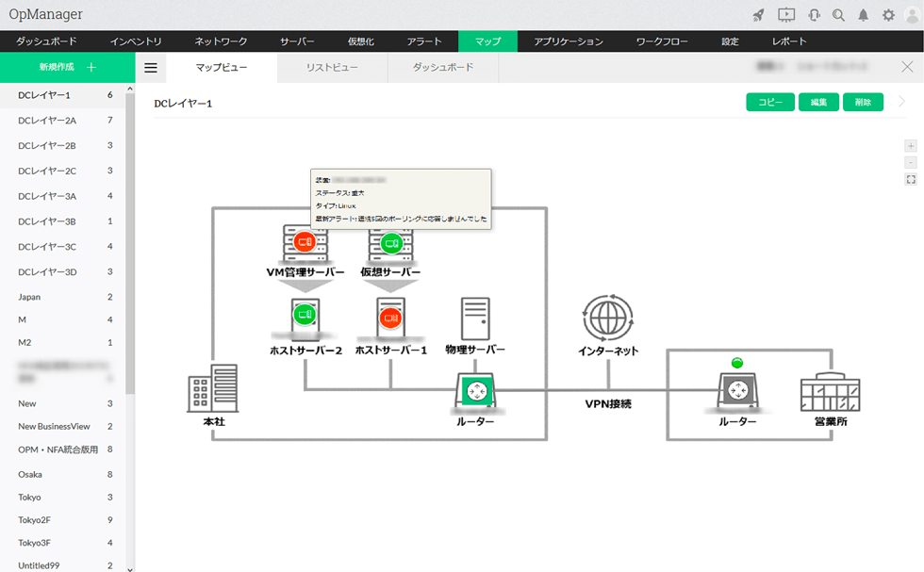Viewport: 924px width, 572px height.
Task: Select the Japan map entry
Action: [x=62, y=297]
